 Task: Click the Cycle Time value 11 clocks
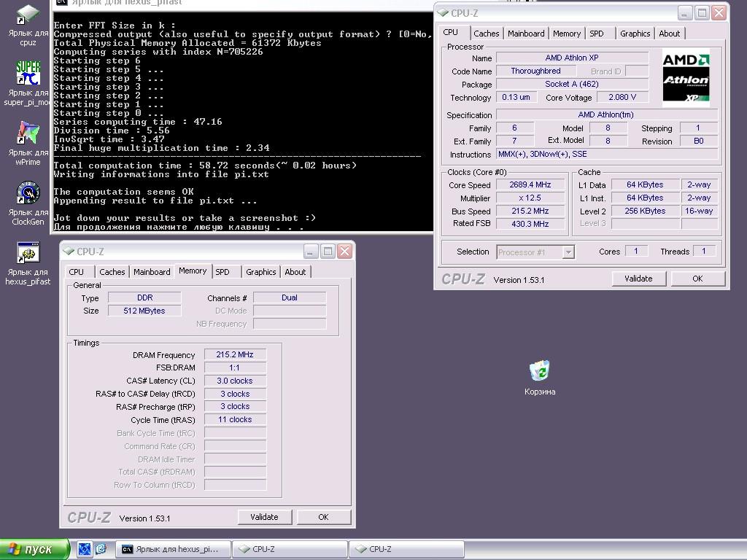coord(236,419)
